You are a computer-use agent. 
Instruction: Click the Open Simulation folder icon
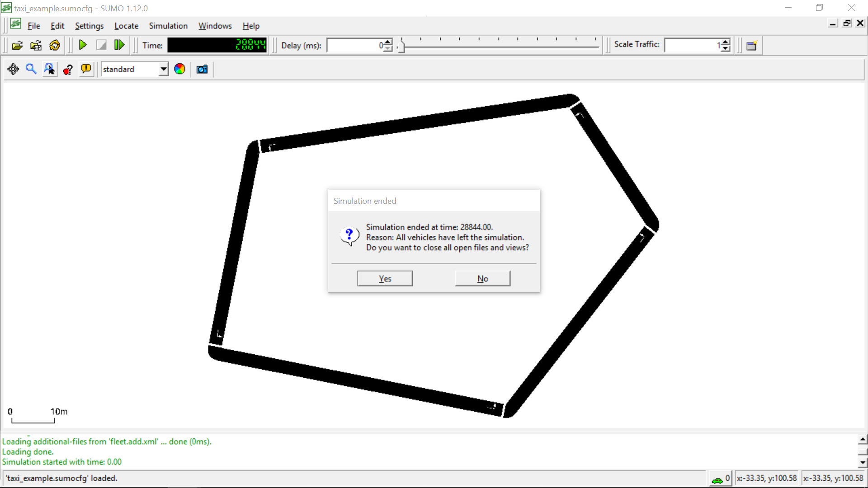pos(17,45)
